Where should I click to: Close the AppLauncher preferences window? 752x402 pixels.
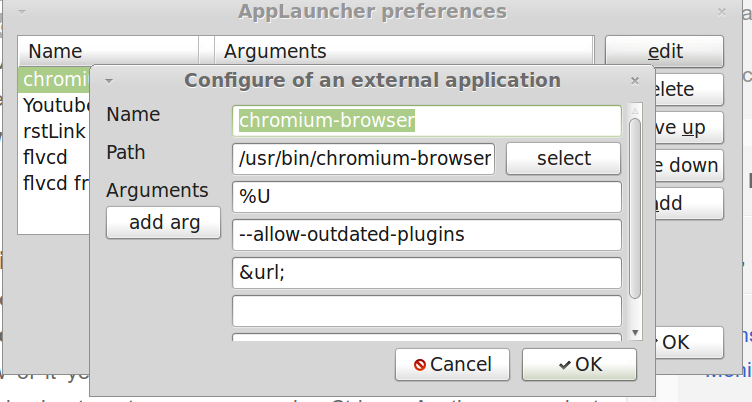(722, 12)
